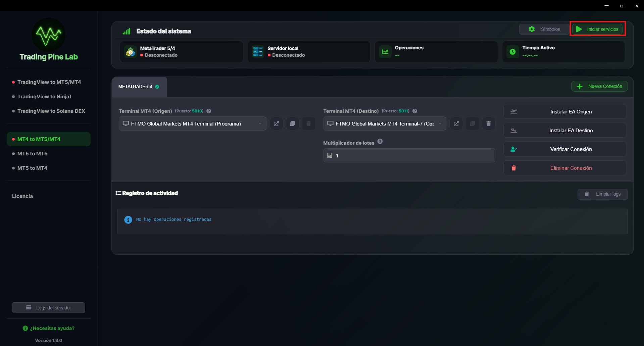Screen dimensions: 644x346
Task: Click the Multiplicador de lotes input field
Action: coord(409,155)
